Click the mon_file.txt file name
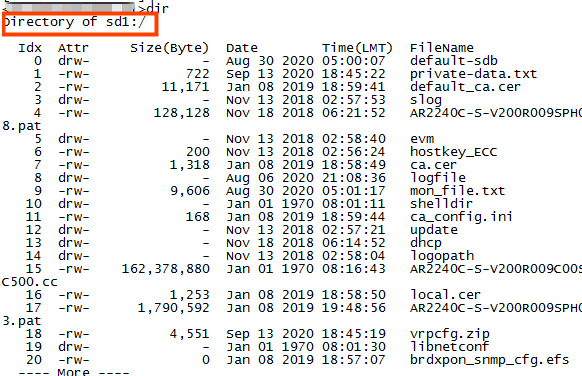The height and width of the screenshot is (376, 582). (457, 191)
